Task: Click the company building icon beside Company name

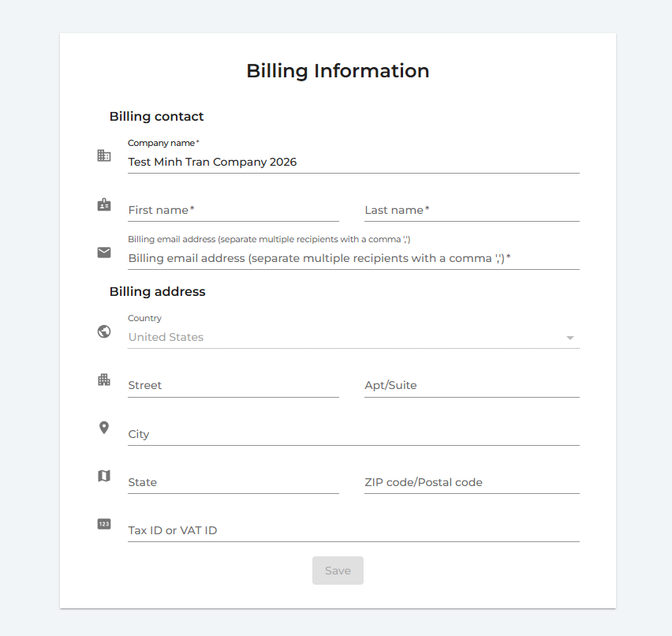Action: 104,155
